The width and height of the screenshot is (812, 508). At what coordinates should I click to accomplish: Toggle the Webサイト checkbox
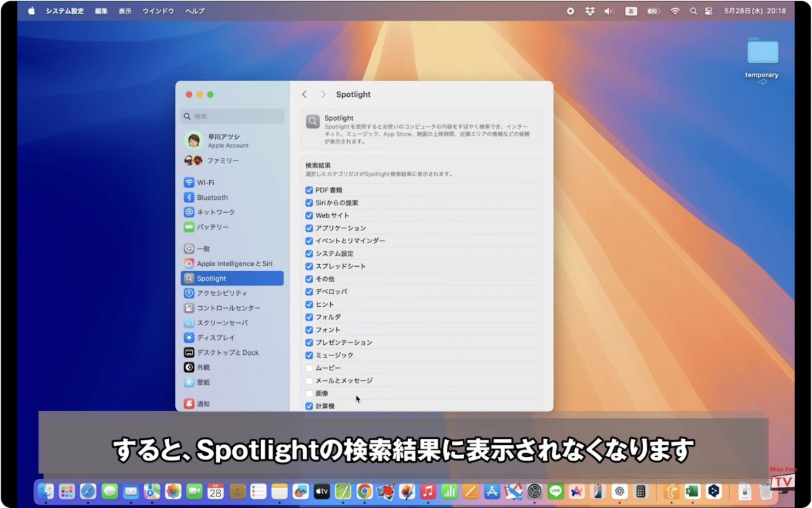(x=309, y=215)
